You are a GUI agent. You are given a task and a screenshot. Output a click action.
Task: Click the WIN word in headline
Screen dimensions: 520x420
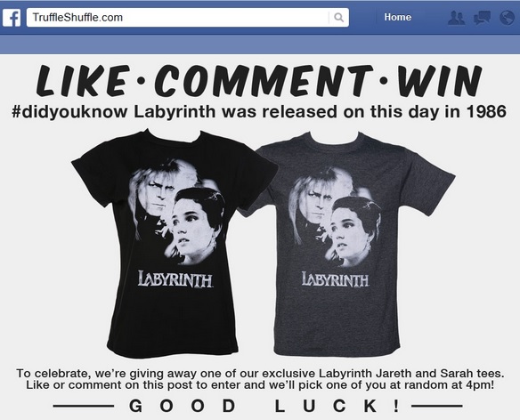tap(440, 80)
